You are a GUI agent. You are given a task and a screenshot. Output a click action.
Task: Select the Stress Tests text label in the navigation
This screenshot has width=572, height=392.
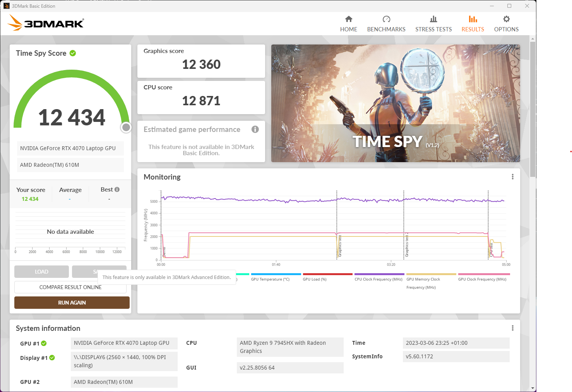pyautogui.click(x=433, y=29)
